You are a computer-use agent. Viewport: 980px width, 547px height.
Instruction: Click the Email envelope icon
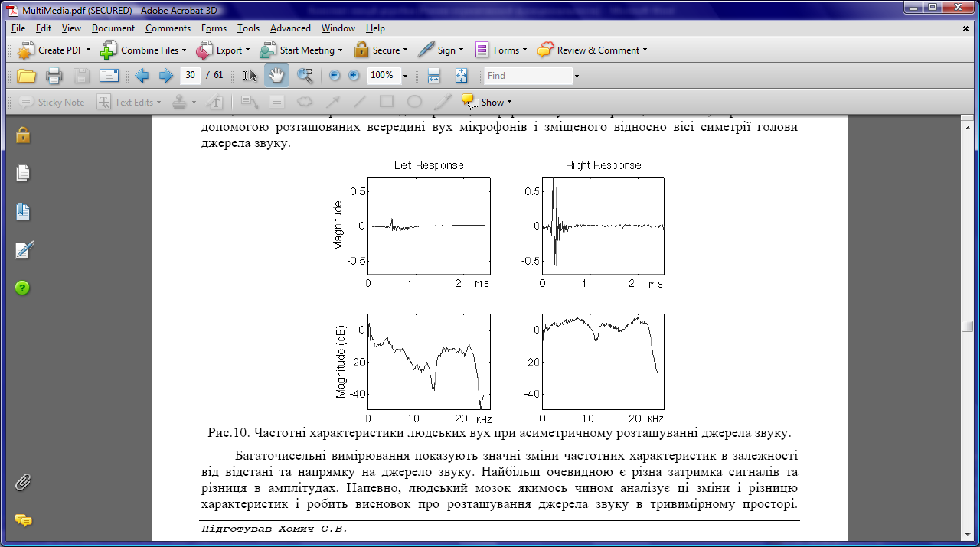click(109, 76)
